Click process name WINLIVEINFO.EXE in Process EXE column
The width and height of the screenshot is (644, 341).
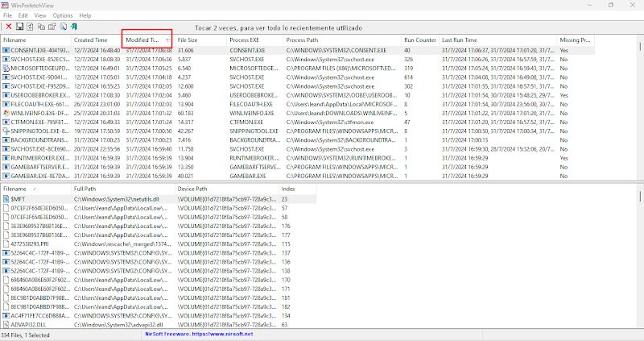pos(252,113)
